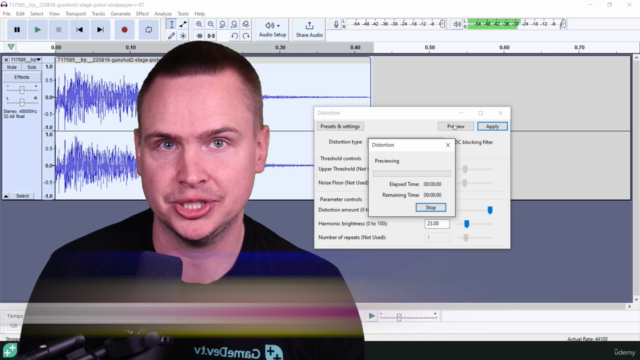Open Presets & settings in Distortion dialog
This screenshot has height=360, width=640.
(x=340, y=127)
